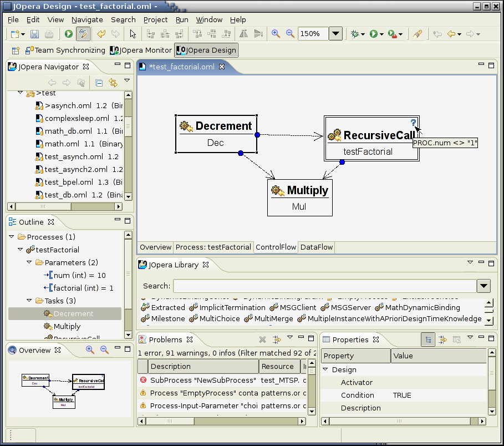
Task: Open the JOpera Library search dropdown arrow
Action: 483,286
